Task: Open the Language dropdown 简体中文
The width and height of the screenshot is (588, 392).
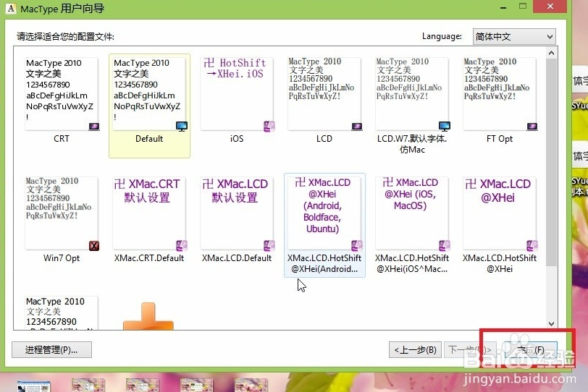Action: [514, 37]
